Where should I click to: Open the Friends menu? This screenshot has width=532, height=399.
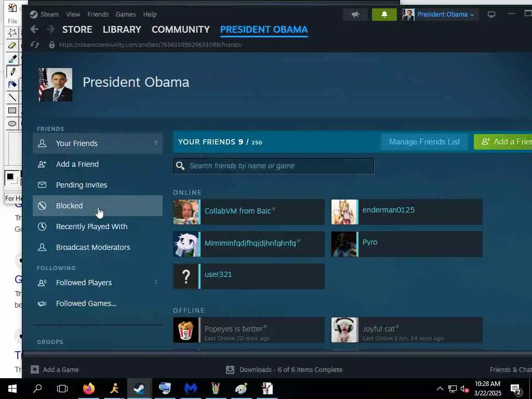[x=98, y=14]
